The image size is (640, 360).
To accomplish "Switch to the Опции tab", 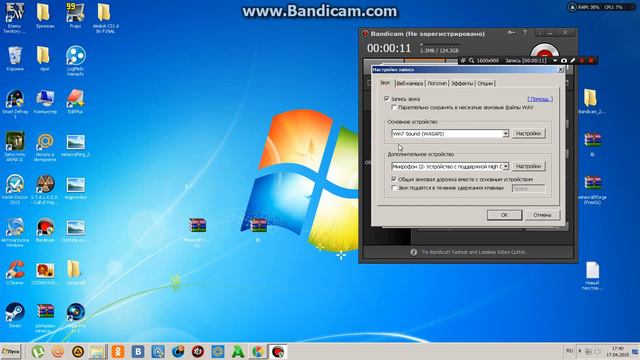I will coord(485,83).
